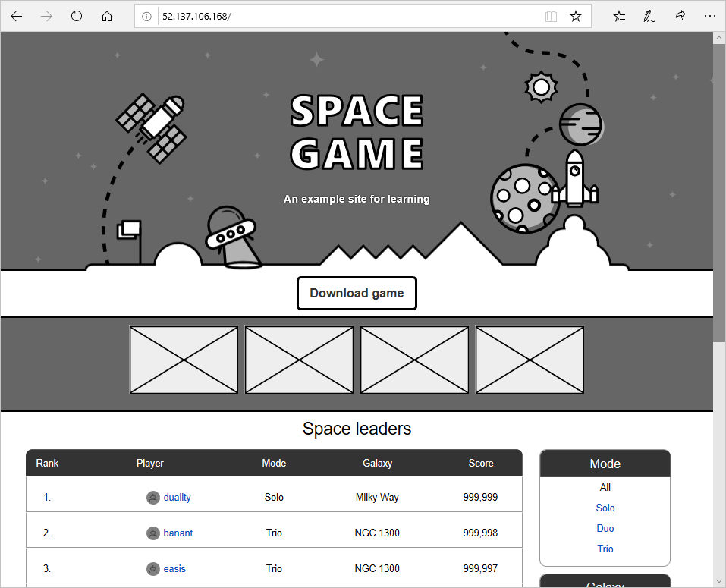
Task: Click the vertical scrollbar thumb
Action: coord(719,193)
